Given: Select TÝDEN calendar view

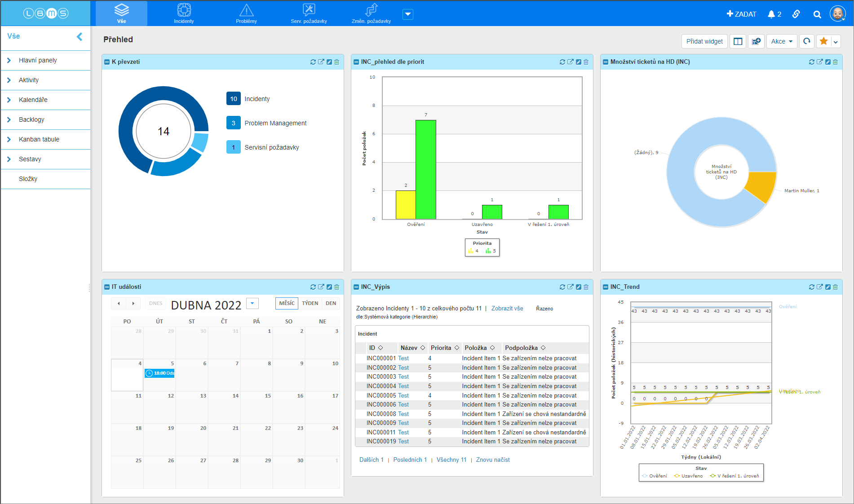Looking at the screenshot, I should [310, 303].
